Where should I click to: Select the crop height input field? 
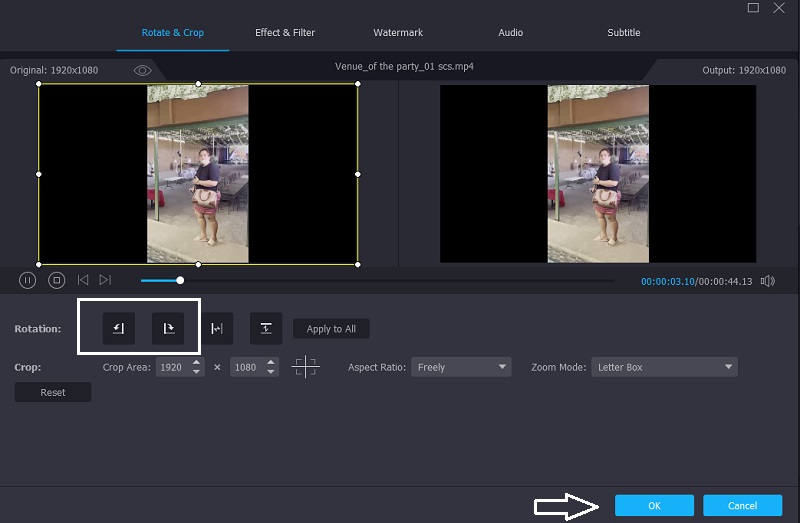tap(246, 367)
